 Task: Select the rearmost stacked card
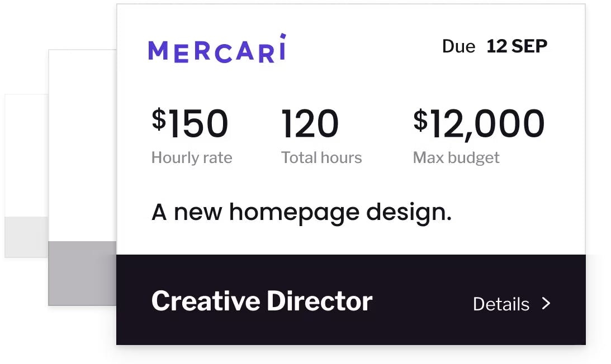tap(26, 156)
